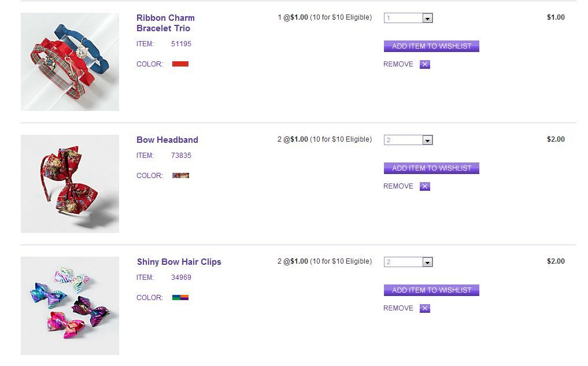This screenshot has width=588, height=366.
Task: Add Bow Headband to wishlist
Action: pyautogui.click(x=431, y=168)
